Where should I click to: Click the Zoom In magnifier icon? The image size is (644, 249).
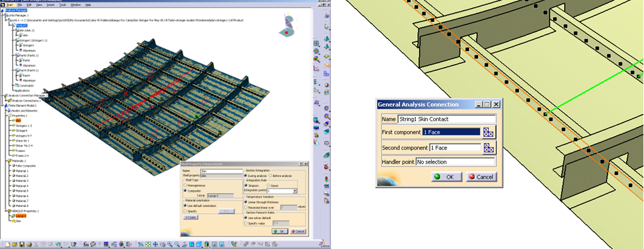coord(170,245)
